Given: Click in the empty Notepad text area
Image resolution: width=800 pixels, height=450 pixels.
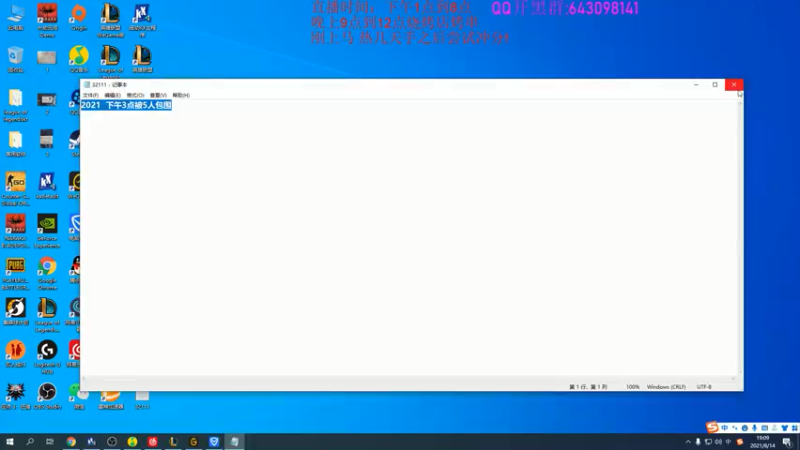Looking at the screenshot, I should point(408,240).
